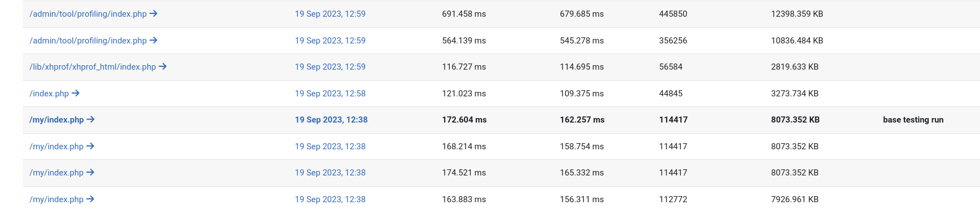Open the date link for the 116.727 ms xhprof run
The image size is (980, 210).
330,67
